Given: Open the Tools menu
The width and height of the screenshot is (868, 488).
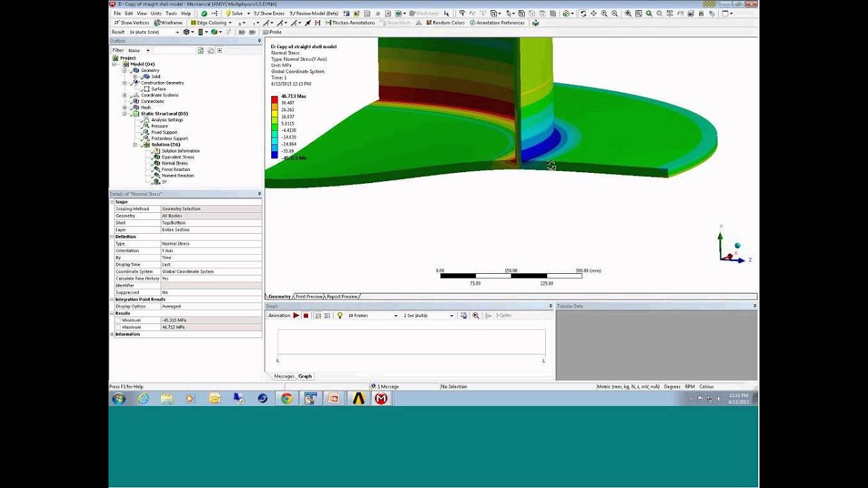Looking at the screenshot, I should [x=171, y=14].
